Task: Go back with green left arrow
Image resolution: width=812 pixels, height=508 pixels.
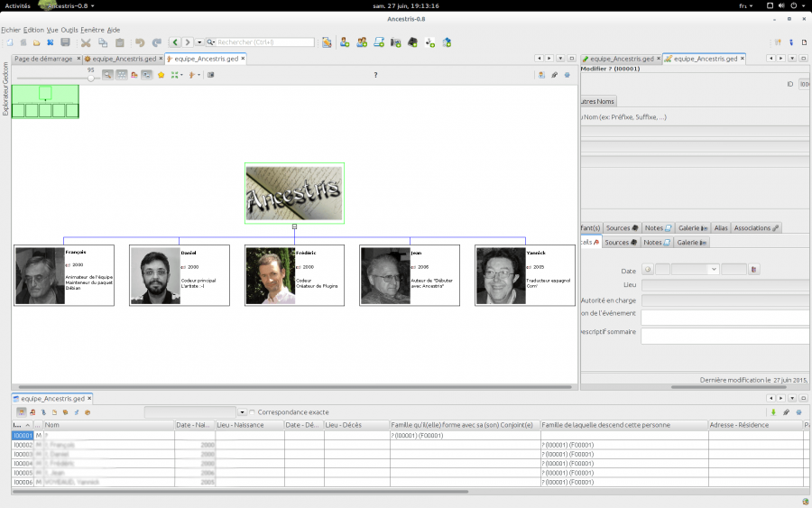Action: [175, 42]
